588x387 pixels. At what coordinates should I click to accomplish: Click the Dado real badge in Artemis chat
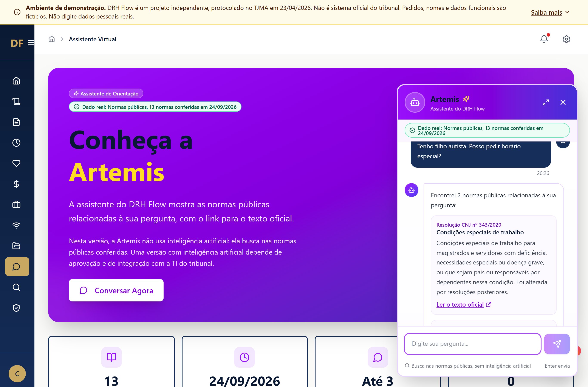coord(487,130)
